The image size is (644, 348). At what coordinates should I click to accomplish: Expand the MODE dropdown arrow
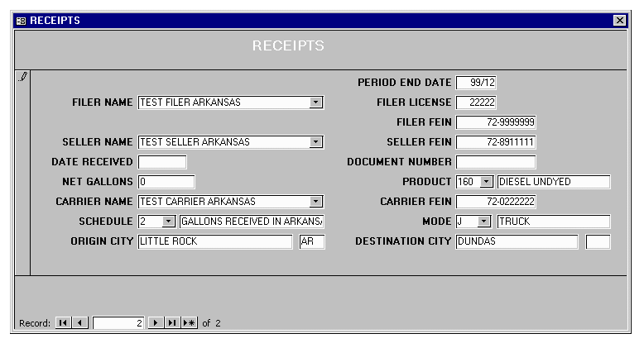483,222
